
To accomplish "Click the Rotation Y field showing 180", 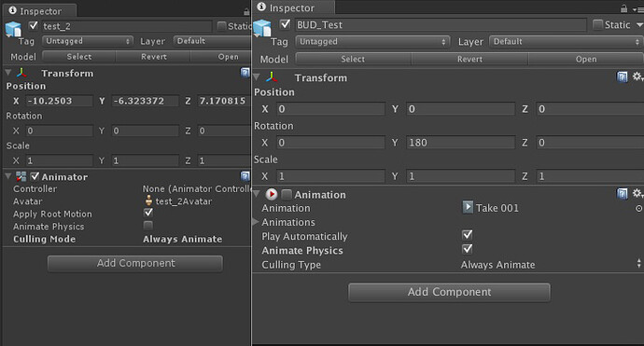I will (460, 143).
